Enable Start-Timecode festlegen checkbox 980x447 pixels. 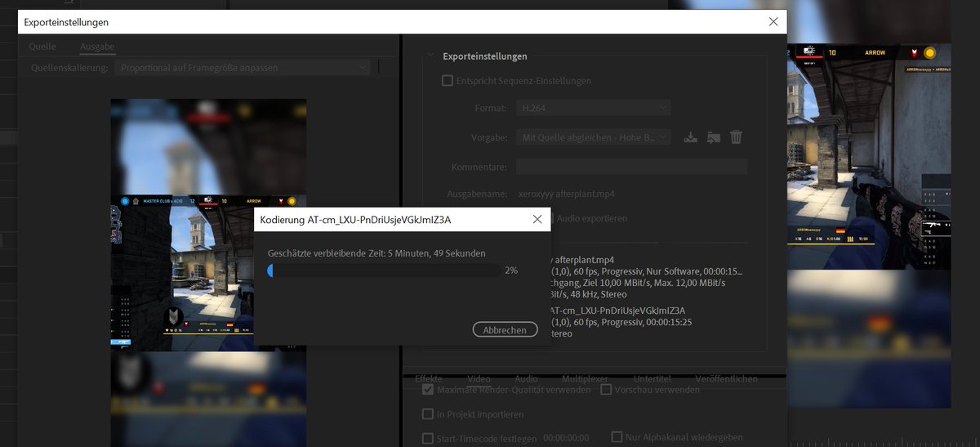[428, 438]
